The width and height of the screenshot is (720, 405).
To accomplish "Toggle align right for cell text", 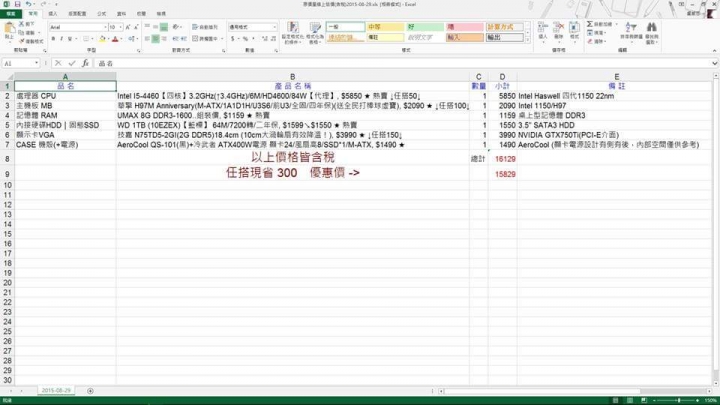I will click(163, 39).
